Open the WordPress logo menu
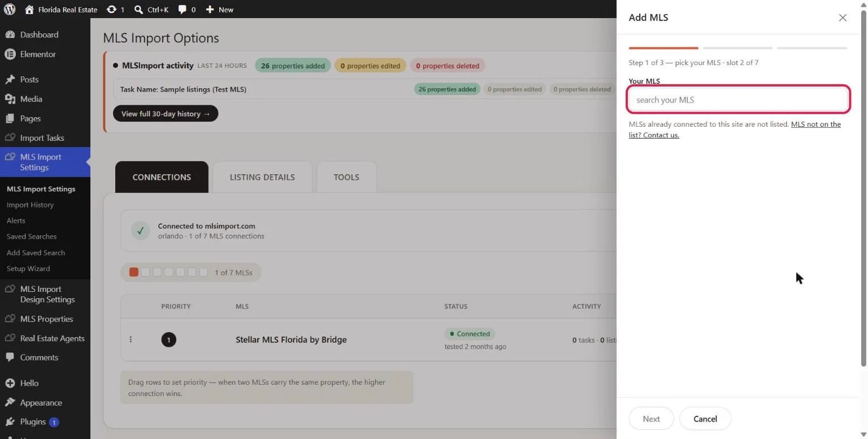 pyautogui.click(x=9, y=9)
